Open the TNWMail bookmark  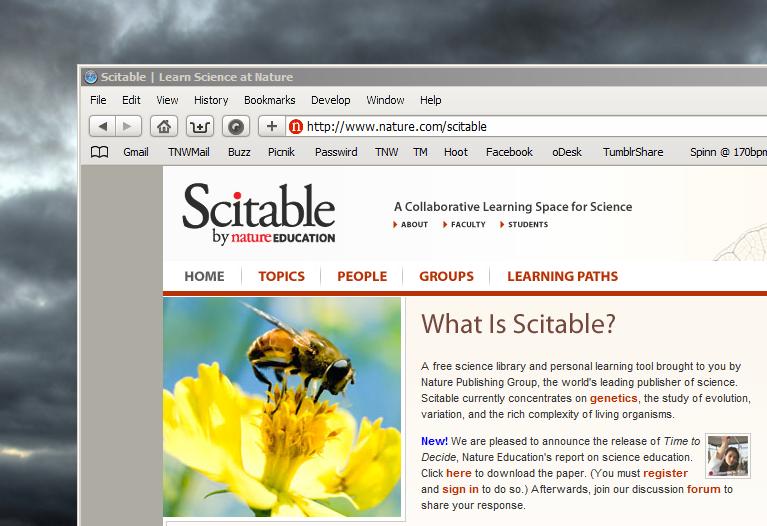coord(189,152)
